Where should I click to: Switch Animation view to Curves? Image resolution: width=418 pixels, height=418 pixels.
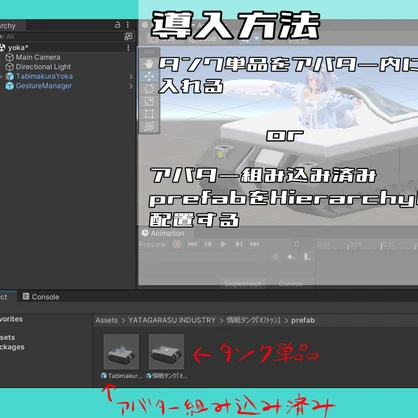coord(291,284)
